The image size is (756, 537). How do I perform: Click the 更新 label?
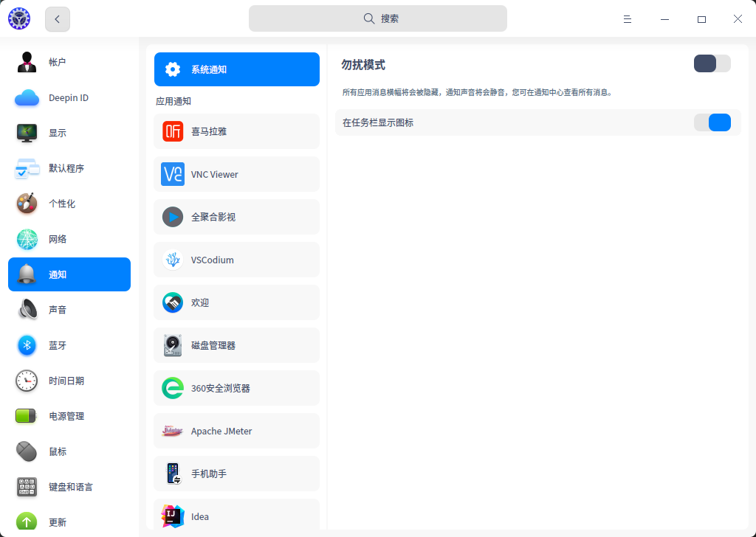tap(58, 522)
